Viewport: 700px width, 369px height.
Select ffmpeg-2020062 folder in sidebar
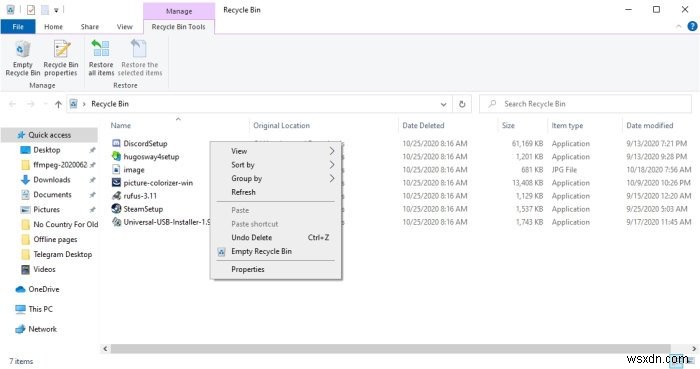coord(60,165)
